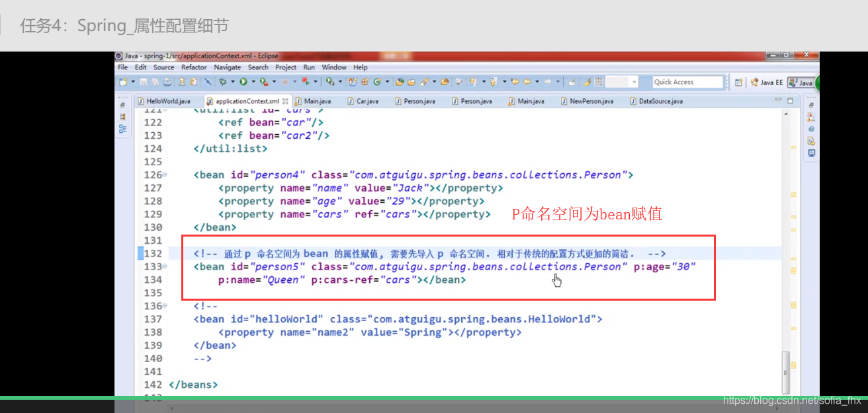The height and width of the screenshot is (413, 868).
Task: Open the New Java Class dropdown arrow
Action: click(387, 82)
